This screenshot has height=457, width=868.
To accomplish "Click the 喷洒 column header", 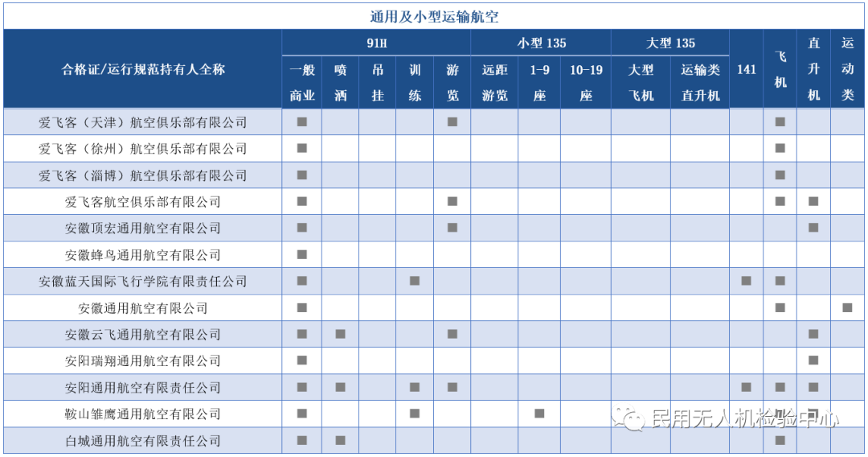I will coord(341,83).
